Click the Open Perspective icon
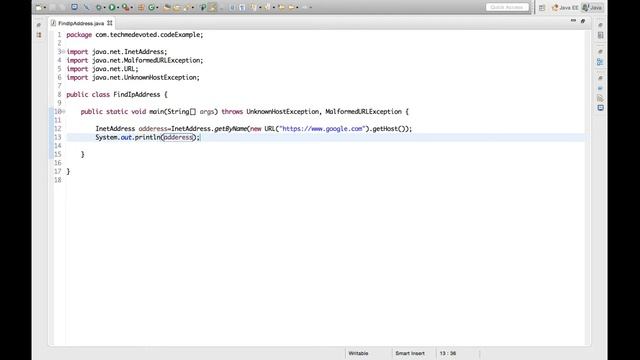Image resolution: width=640 pixels, height=360 pixels. tap(542, 8)
